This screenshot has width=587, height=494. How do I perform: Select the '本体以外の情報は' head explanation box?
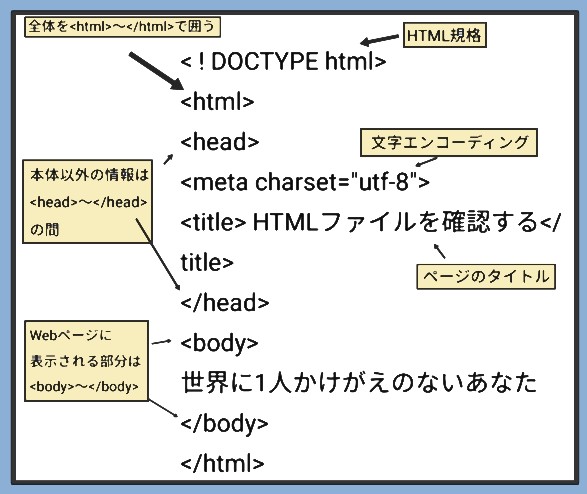click(x=88, y=202)
